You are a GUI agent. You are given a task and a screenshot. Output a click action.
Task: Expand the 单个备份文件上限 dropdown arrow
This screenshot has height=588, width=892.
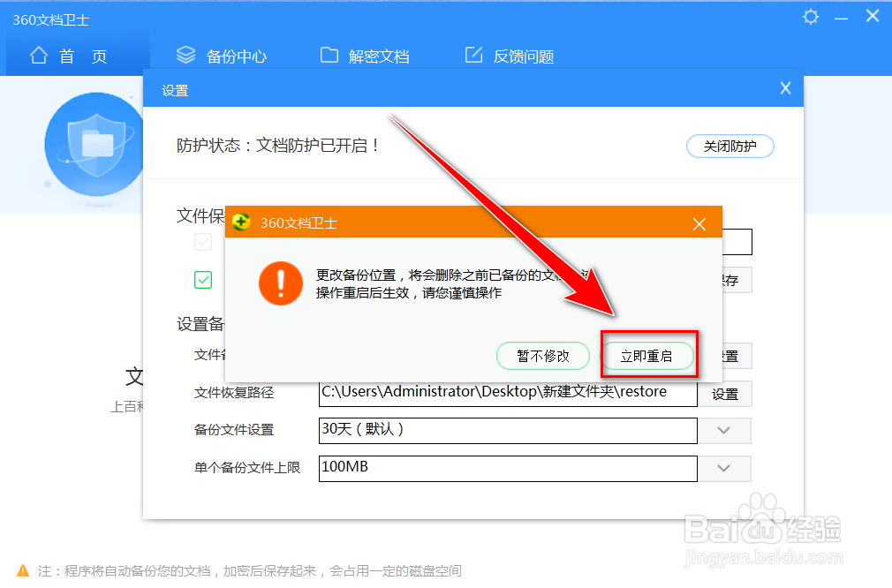click(724, 469)
